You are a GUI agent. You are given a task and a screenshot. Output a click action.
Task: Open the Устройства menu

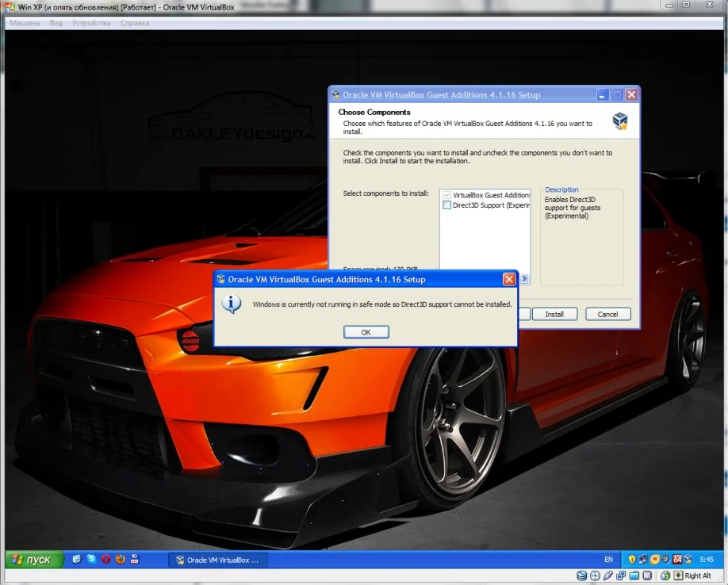coord(91,23)
